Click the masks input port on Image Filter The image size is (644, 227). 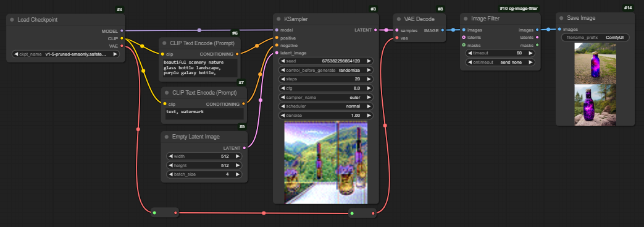464,45
